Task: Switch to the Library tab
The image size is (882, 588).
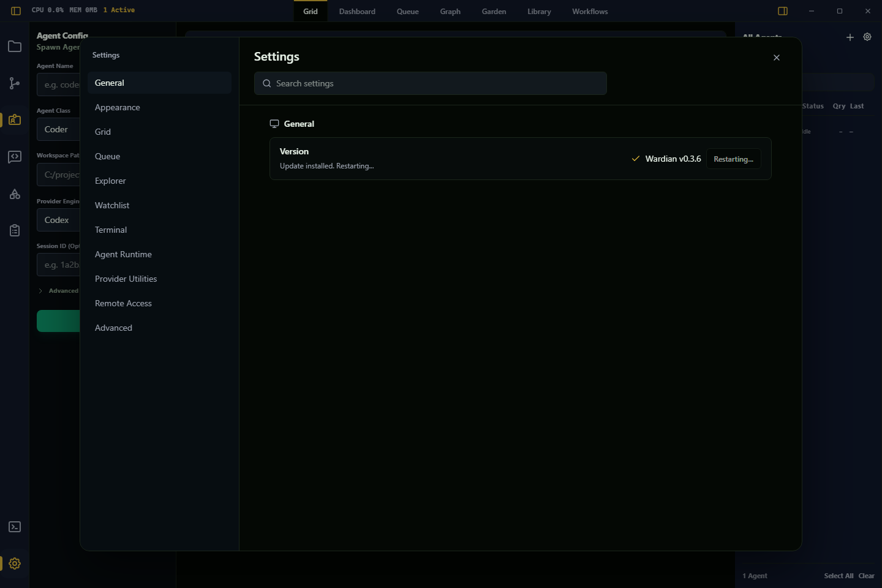Action: 539,11
